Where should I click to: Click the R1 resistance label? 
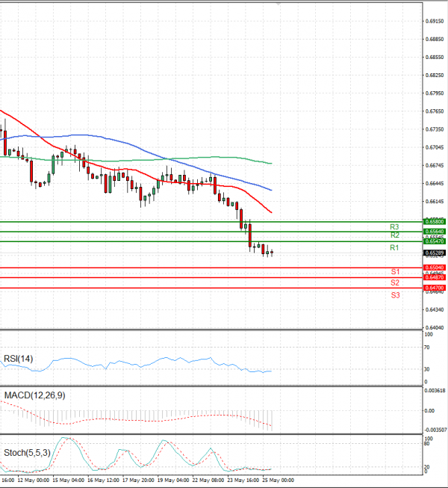(x=394, y=247)
